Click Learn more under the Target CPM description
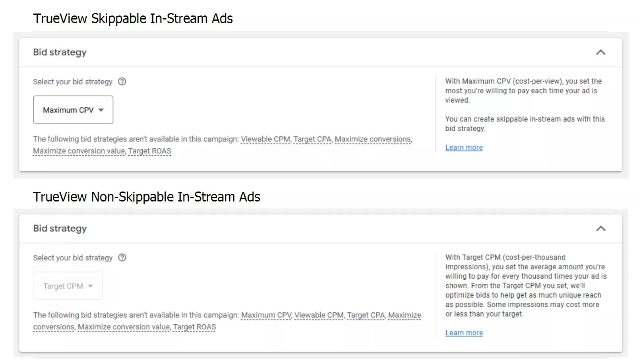 pos(464,333)
